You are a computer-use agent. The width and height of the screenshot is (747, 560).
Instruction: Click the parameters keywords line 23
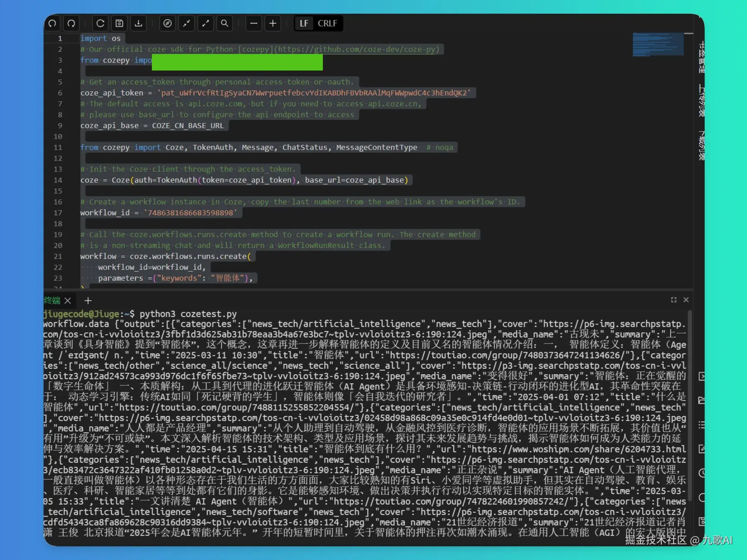(x=175, y=278)
